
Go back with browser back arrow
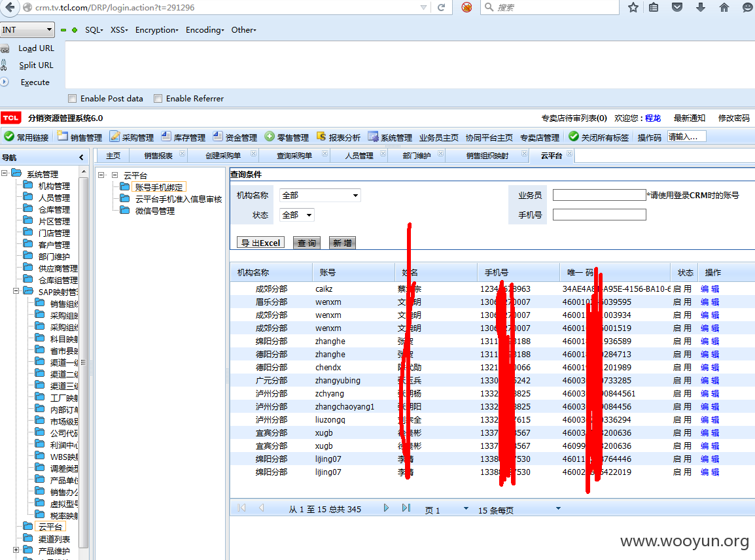[10, 7]
